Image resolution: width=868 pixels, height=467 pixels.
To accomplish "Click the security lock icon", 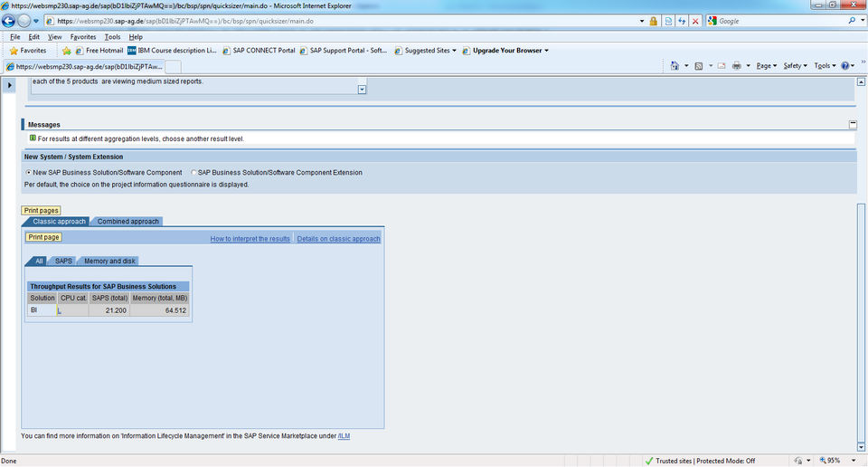I will pos(653,21).
